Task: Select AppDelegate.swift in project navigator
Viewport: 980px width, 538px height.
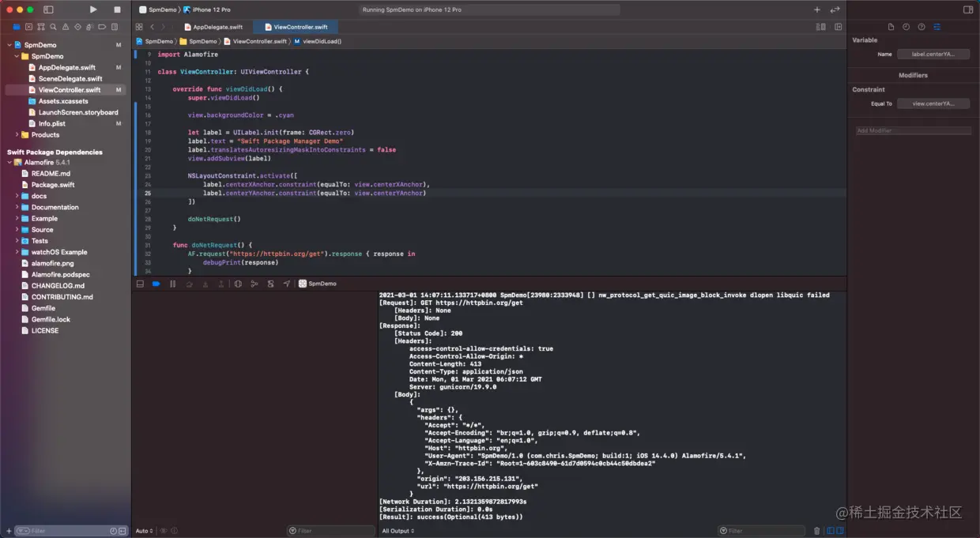Action: (x=66, y=67)
